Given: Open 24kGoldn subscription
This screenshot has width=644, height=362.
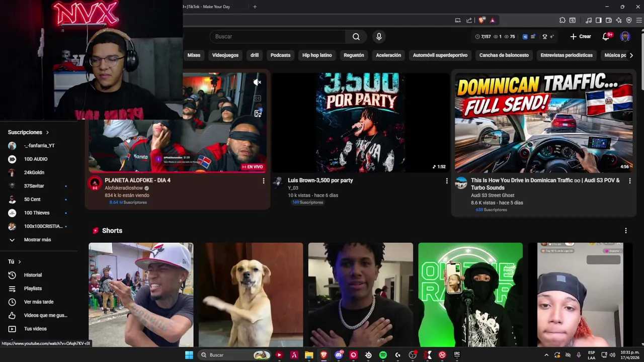Looking at the screenshot, I should coord(34,172).
